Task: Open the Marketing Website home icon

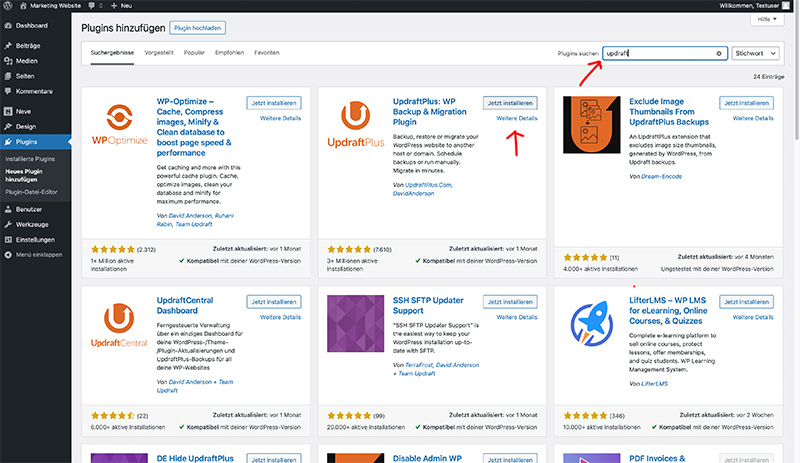Action: pyautogui.click(x=23, y=6)
